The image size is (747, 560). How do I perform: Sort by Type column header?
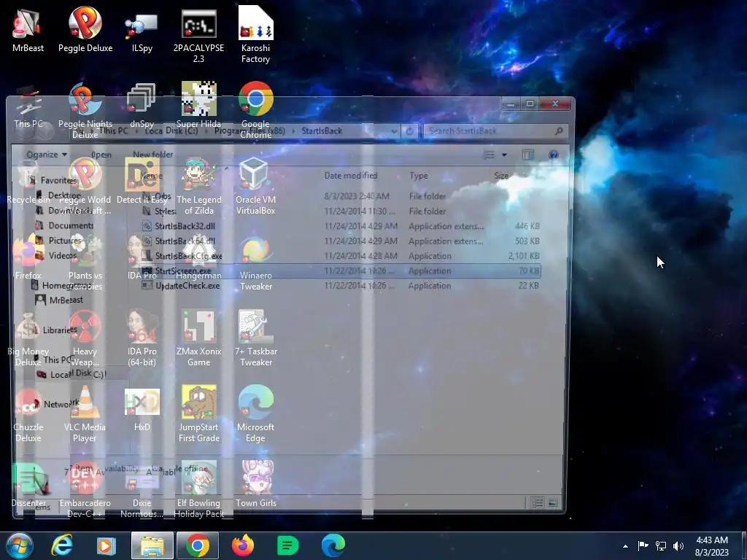click(x=418, y=176)
